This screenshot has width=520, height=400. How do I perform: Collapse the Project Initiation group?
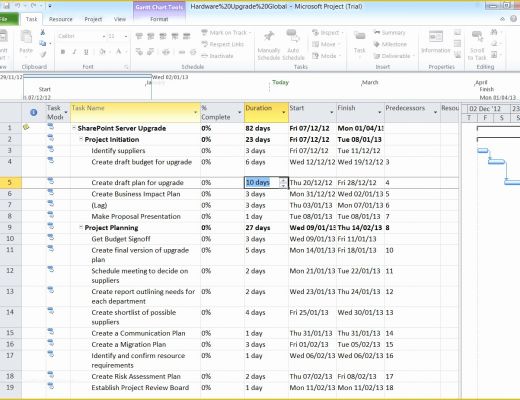(81, 139)
